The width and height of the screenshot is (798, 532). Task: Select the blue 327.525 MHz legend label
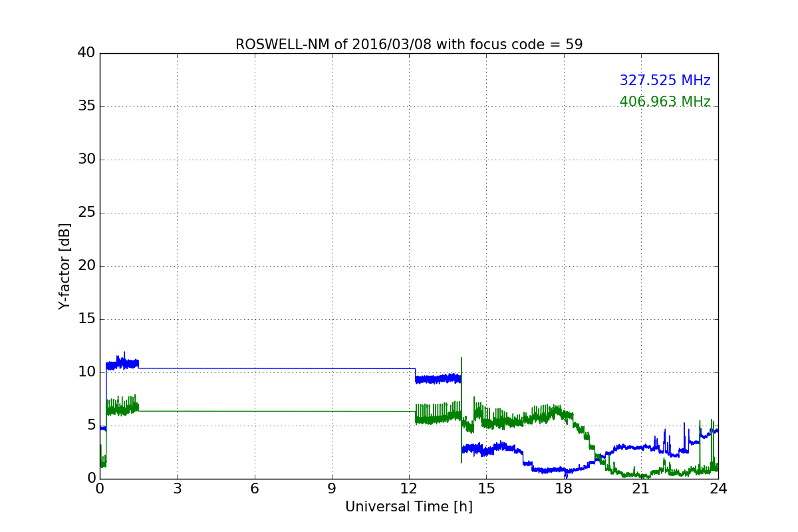(x=665, y=80)
